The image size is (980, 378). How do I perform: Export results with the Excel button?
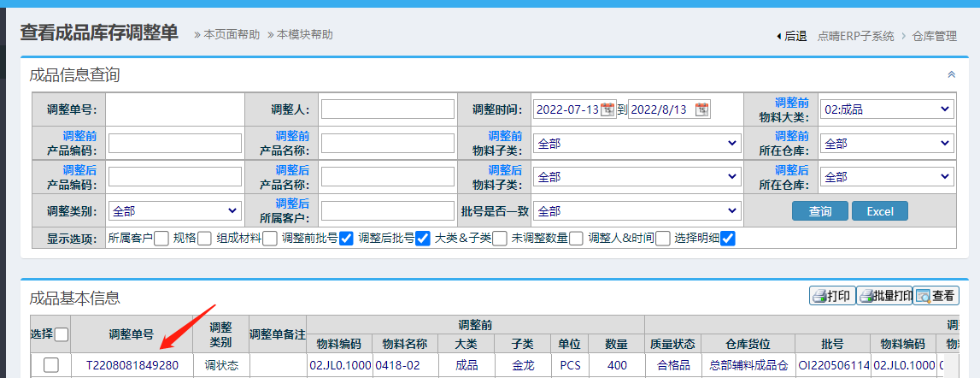tap(879, 211)
